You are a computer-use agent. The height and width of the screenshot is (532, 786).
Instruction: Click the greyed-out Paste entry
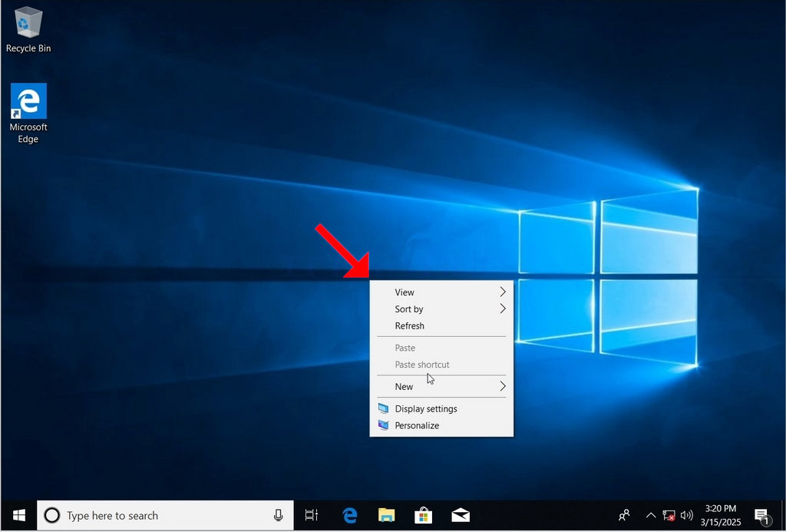(441, 348)
